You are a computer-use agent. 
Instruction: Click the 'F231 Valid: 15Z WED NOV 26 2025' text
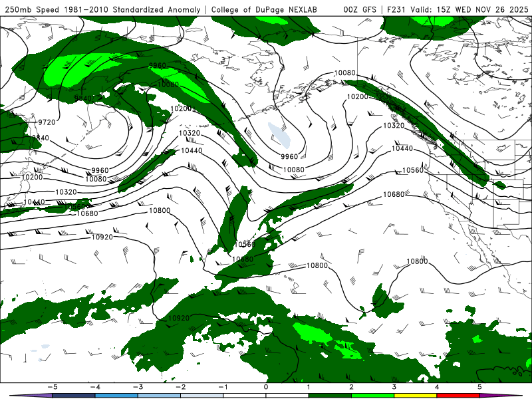click(458, 10)
